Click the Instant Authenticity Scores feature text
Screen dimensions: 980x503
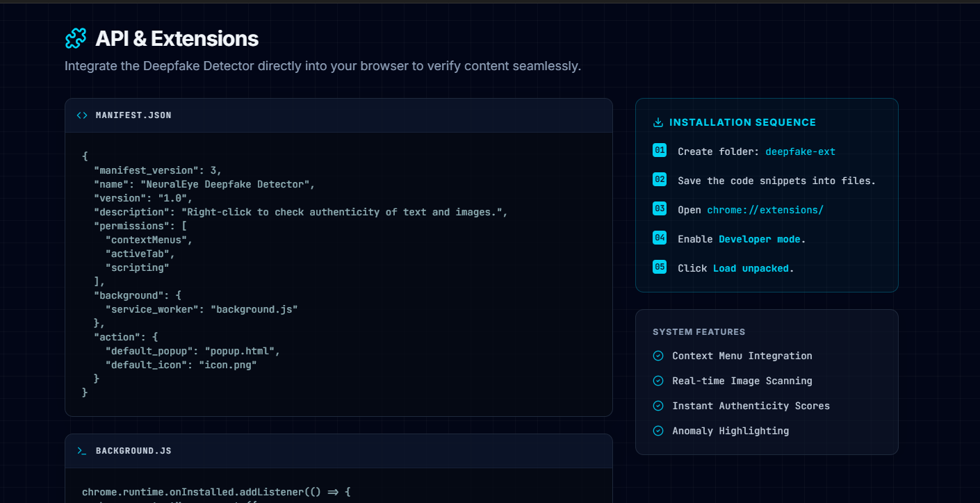(x=751, y=406)
